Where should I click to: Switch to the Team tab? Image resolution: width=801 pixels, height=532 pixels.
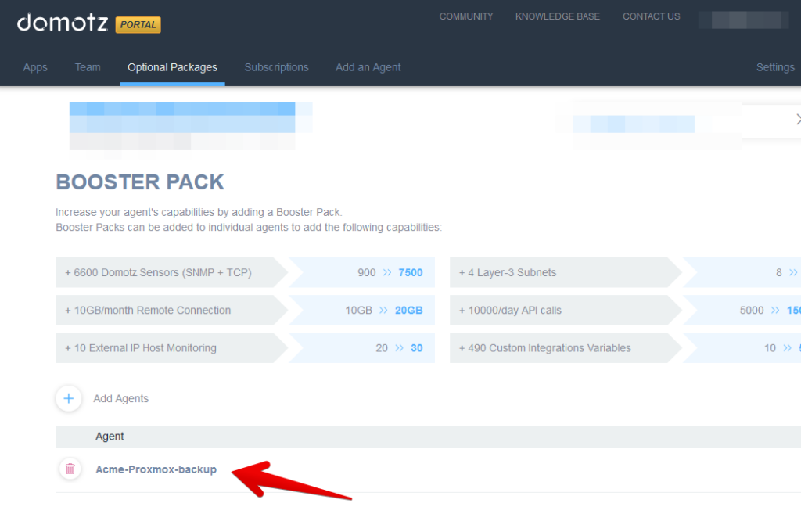tap(88, 67)
